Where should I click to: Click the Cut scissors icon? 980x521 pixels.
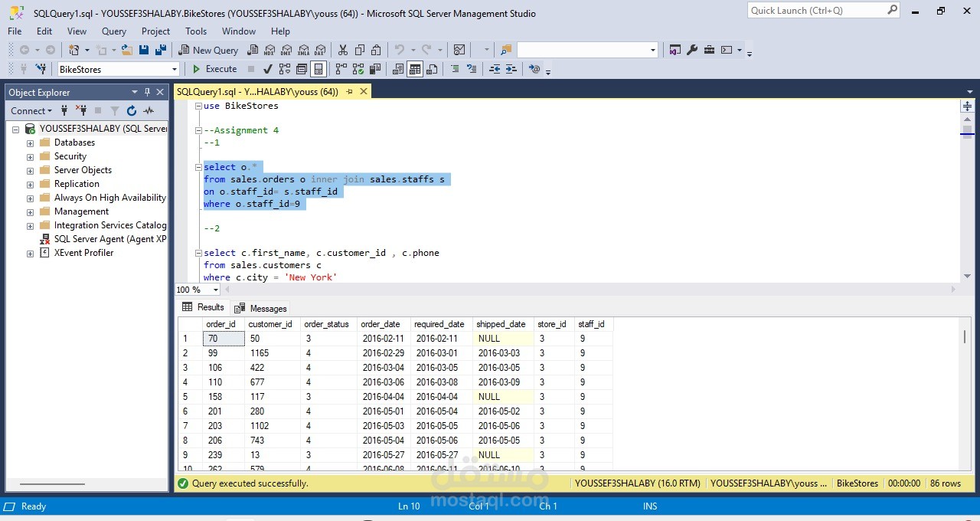[342, 50]
